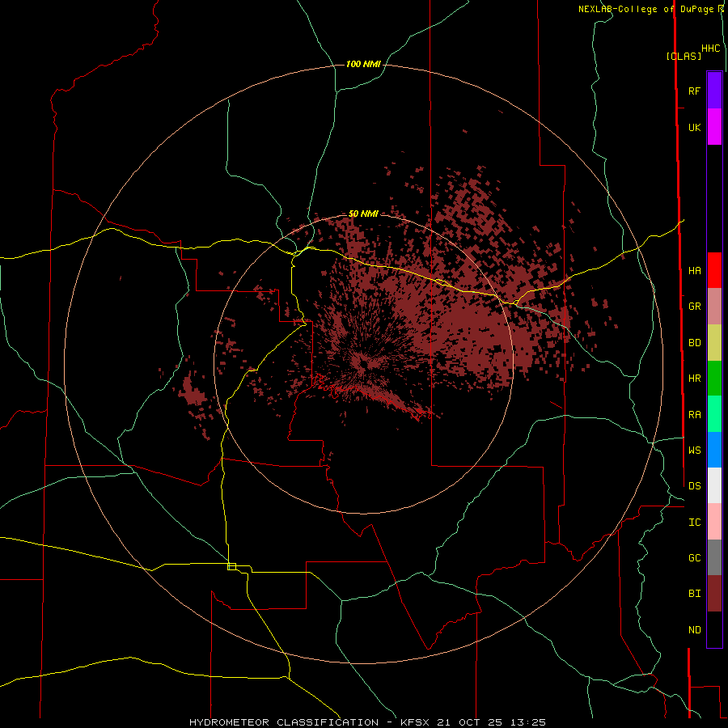Click the WS legend label
Image resolution: width=728 pixels, height=728 pixels.
point(694,451)
